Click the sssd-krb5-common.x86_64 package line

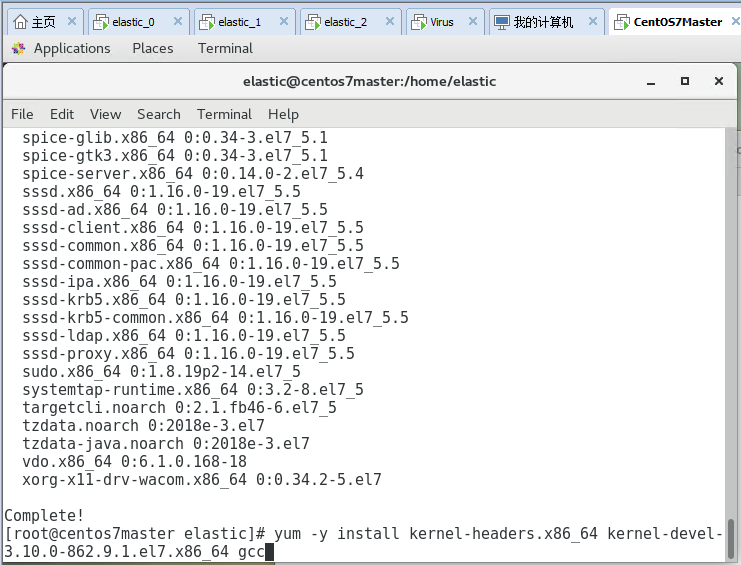tap(215, 317)
